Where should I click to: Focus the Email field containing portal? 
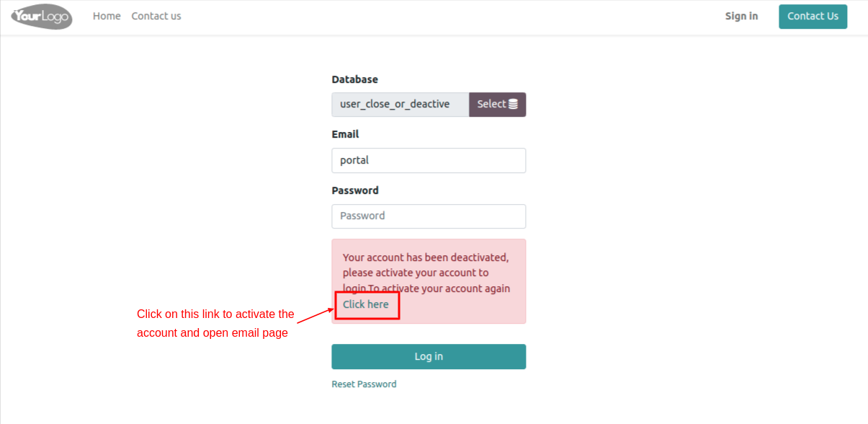click(429, 160)
